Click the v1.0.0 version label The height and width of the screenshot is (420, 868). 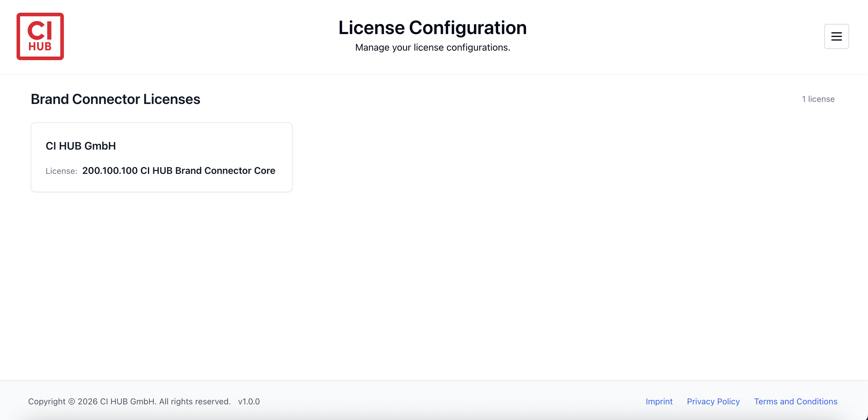(x=249, y=401)
